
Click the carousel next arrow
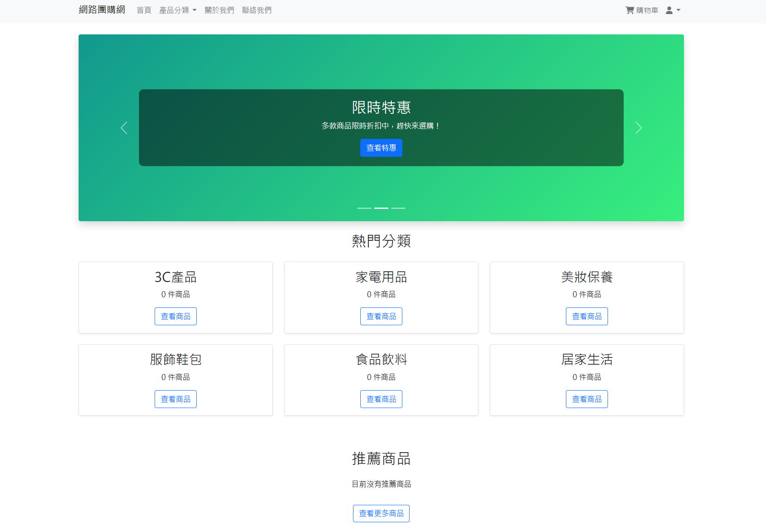pyautogui.click(x=638, y=127)
